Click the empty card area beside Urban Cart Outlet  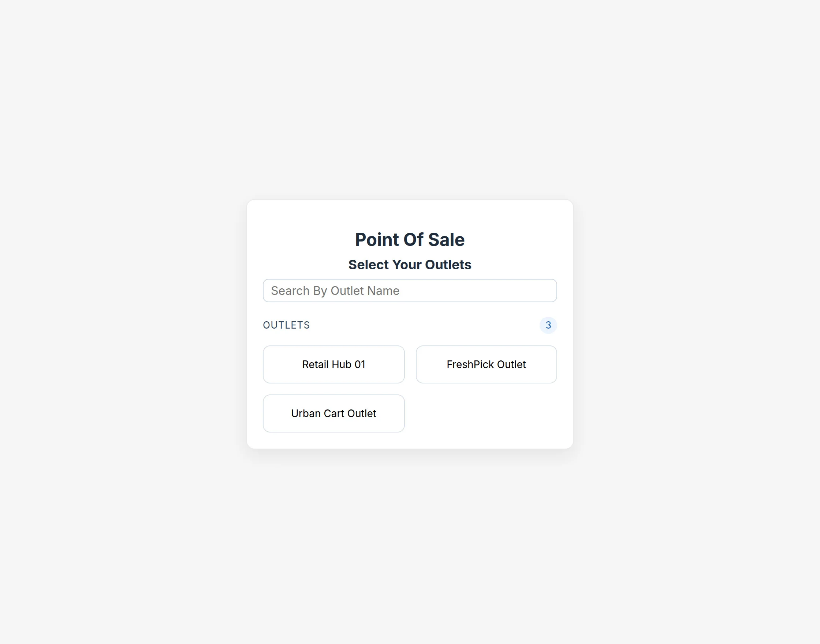point(486,413)
